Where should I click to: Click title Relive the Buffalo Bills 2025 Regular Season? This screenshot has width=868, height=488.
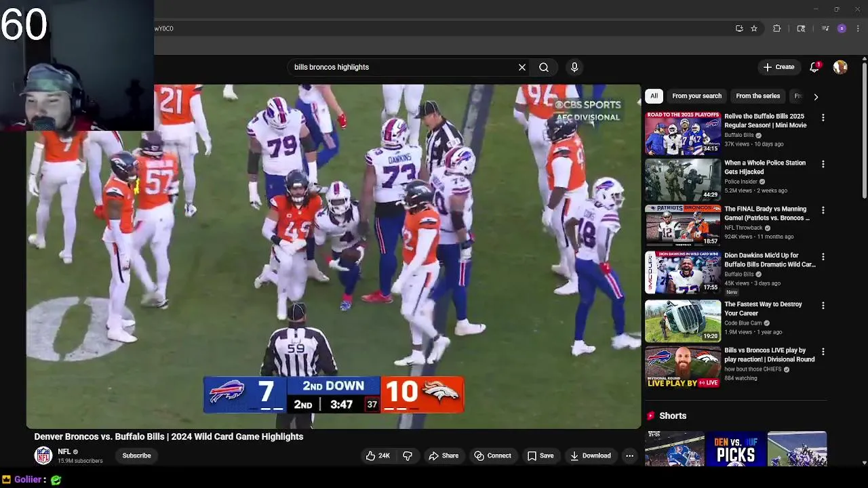pyautogui.click(x=765, y=121)
